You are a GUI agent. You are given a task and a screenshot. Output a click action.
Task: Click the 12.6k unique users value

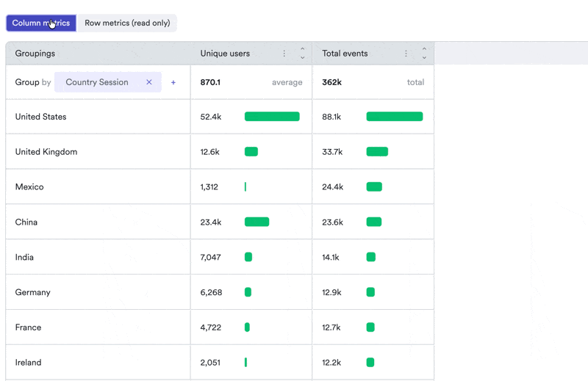(x=209, y=152)
